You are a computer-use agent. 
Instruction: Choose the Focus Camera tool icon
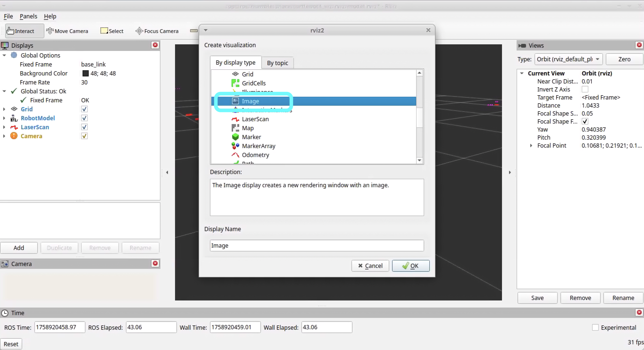[139, 31]
